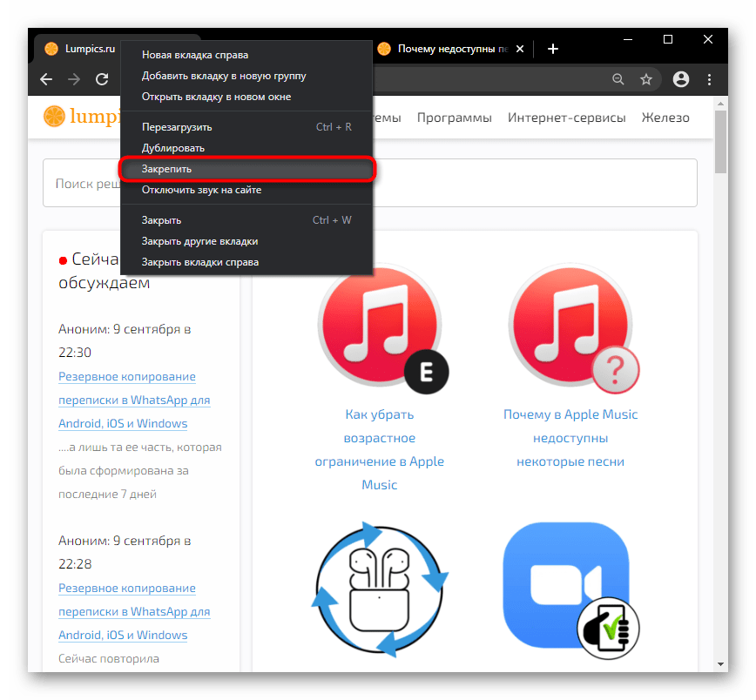The width and height of the screenshot is (756, 700).
Task: Open the "Программы" navigation link
Action: pos(454,118)
